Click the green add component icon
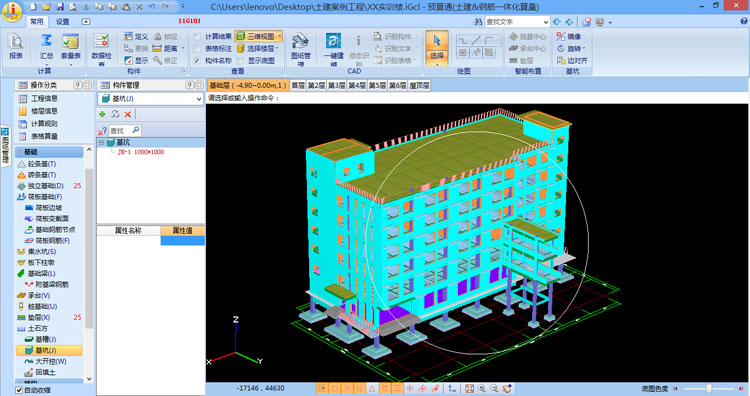 pyautogui.click(x=102, y=114)
